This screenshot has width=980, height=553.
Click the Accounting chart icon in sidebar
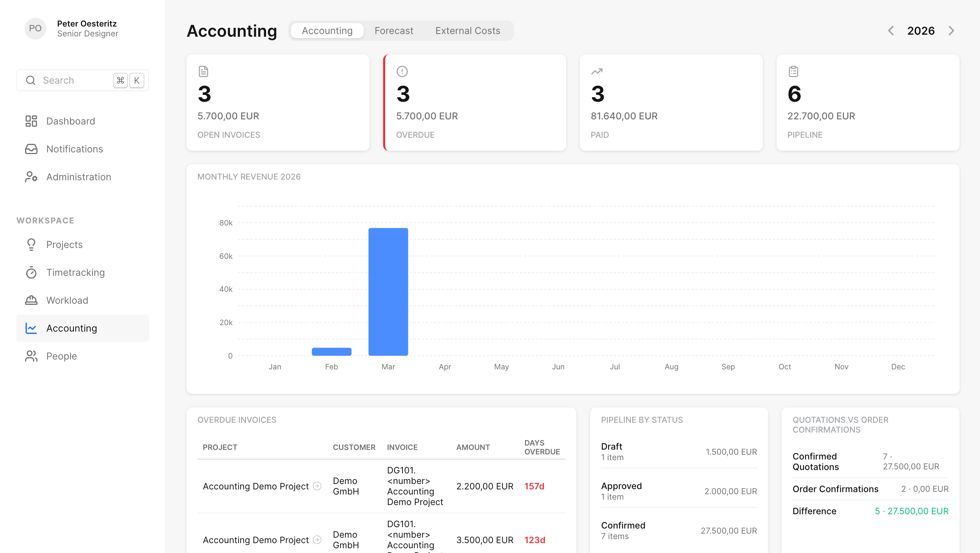click(x=31, y=328)
